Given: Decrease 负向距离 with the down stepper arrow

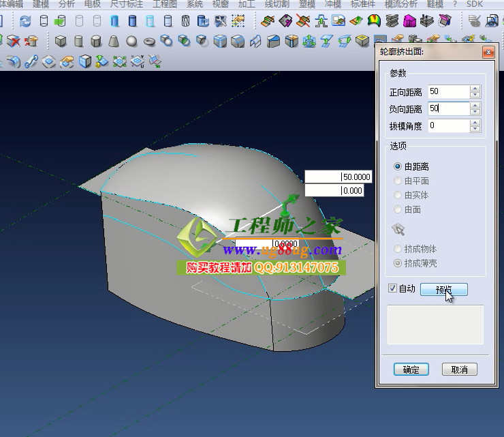Looking at the screenshot, I should 475,112.
